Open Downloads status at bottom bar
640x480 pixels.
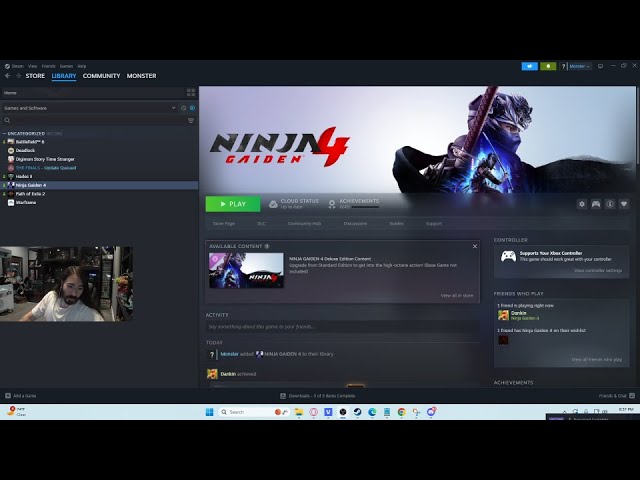(318, 396)
